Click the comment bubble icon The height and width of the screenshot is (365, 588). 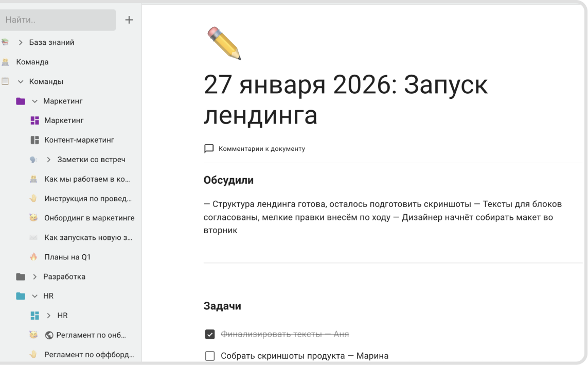point(209,149)
